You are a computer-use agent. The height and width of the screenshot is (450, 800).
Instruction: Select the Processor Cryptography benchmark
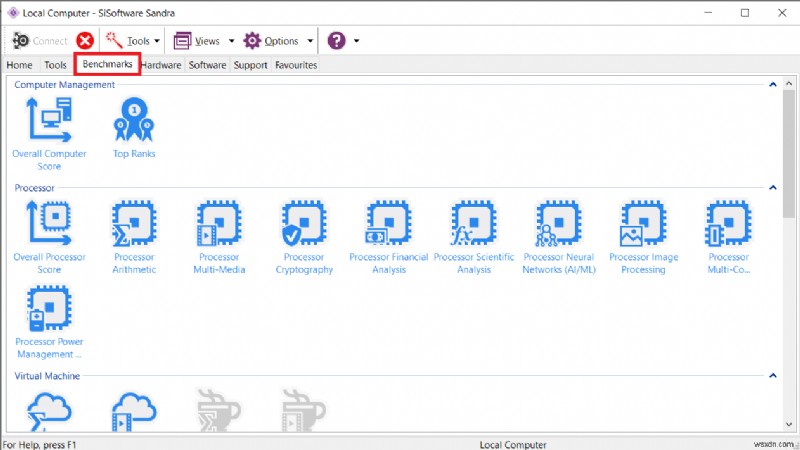click(304, 224)
